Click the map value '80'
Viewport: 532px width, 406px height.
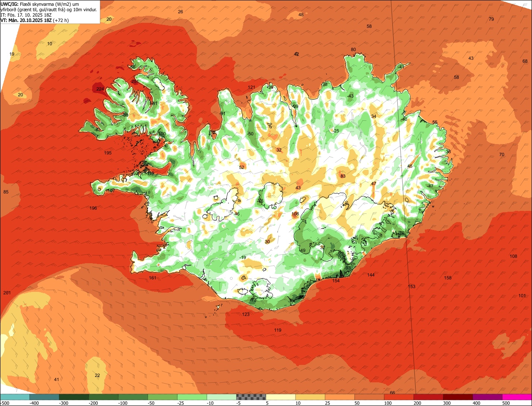tap(353, 49)
